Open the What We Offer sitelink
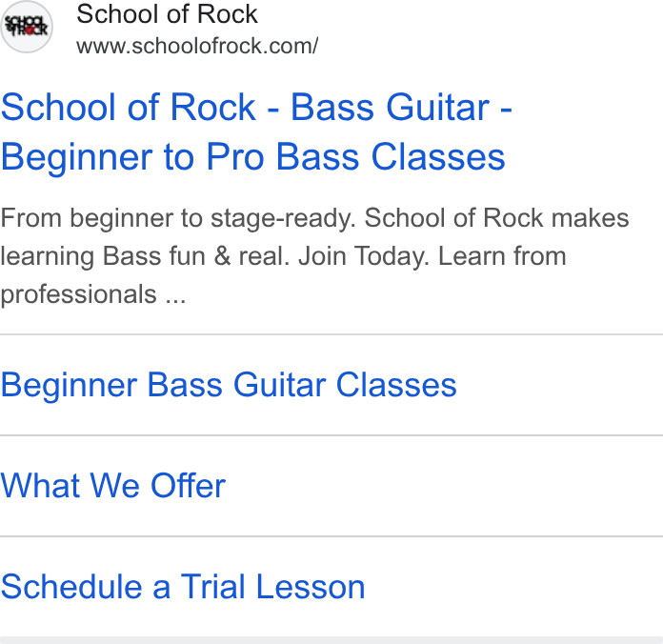This screenshot has width=663, height=644. click(113, 486)
